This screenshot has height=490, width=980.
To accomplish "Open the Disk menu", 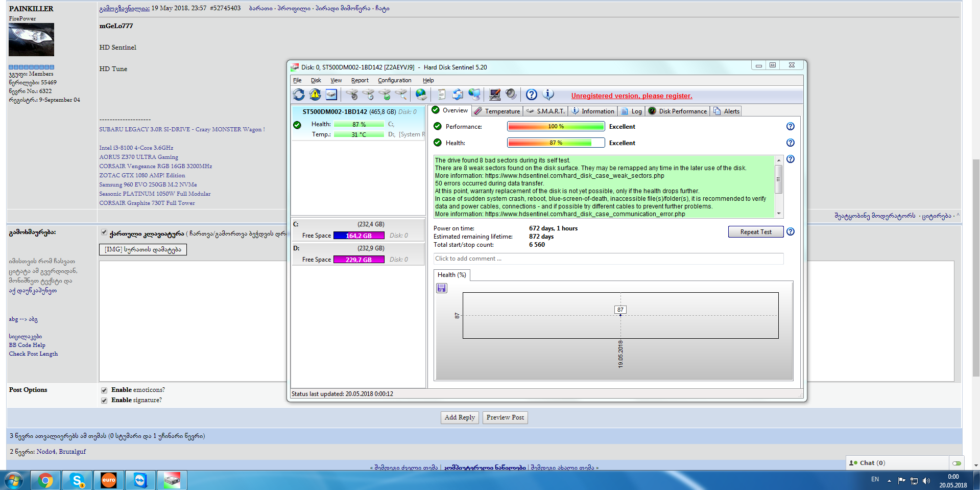I will 316,80.
